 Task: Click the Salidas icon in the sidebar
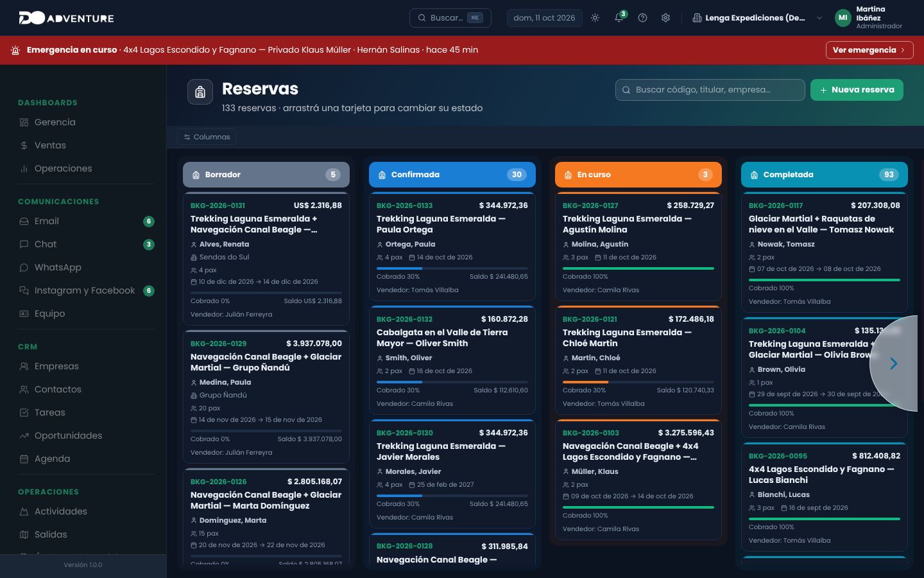coord(24,534)
